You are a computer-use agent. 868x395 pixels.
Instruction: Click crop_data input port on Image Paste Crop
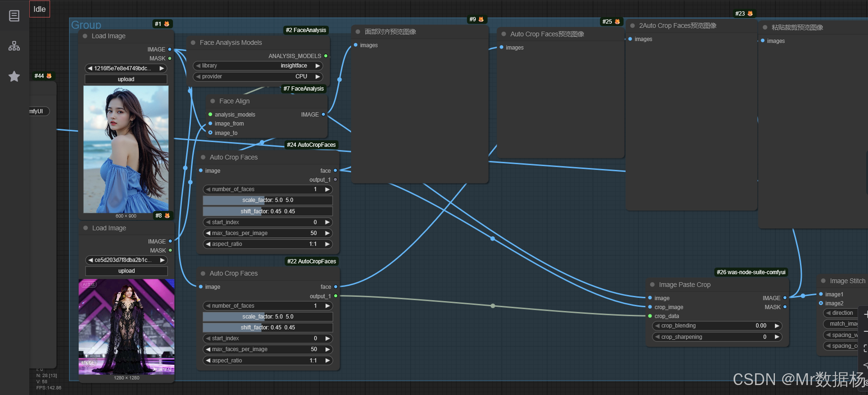pyautogui.click(x=650, y=316)
